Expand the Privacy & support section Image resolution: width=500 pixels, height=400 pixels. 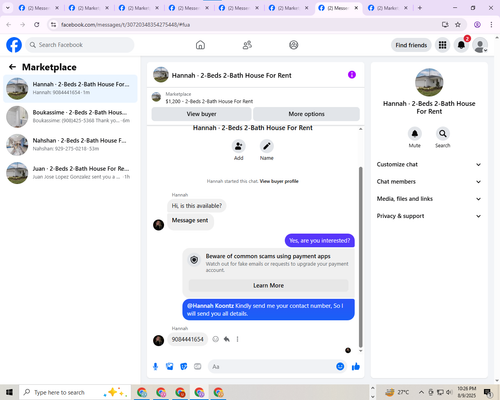[x=429, y=216]
